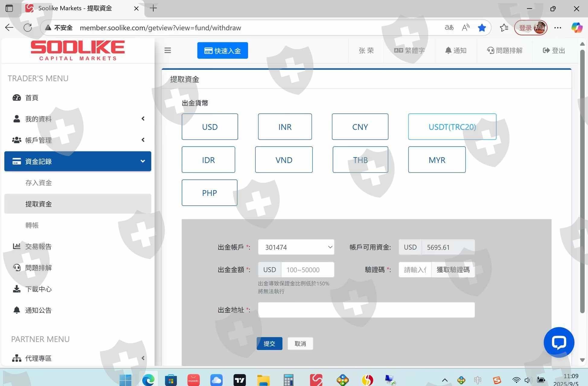Screen dimensions: 588x386
Task: Click the browser favorites star icon
Action: coord(482,28)
